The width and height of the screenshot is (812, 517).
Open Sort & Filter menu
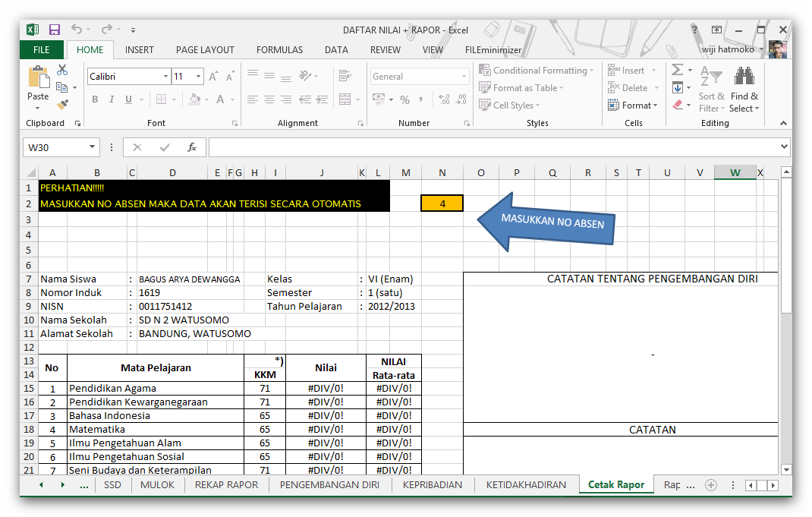[711, 89]
